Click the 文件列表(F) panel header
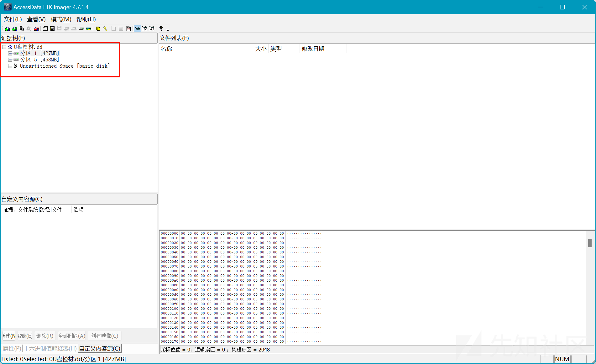596x364 pixels. [x=377, y=38]
